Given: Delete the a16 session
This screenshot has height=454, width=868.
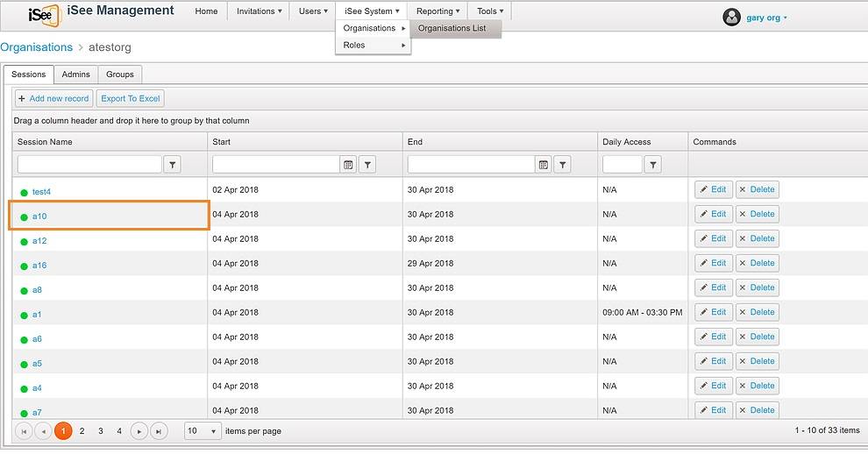Looking at the screenshot, I should pos(757,263).
